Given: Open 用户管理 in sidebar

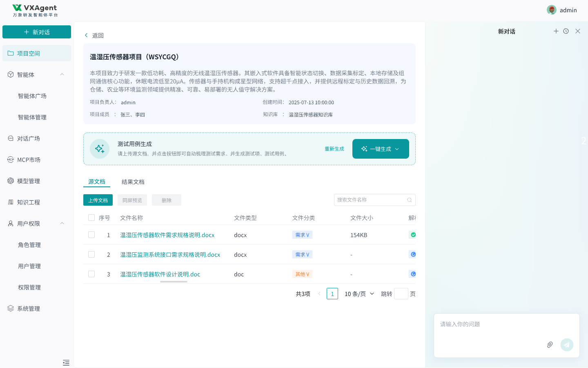Looking at the screenshot, I should [x=29, y=266].
